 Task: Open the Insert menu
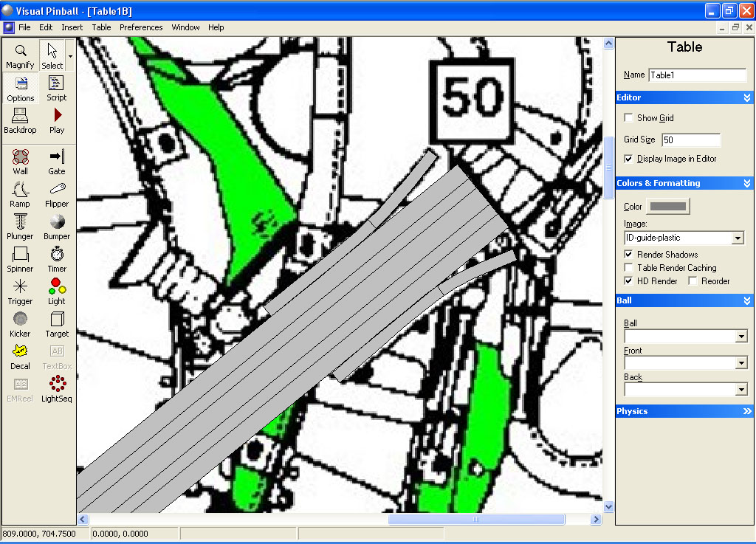[72, 27]
